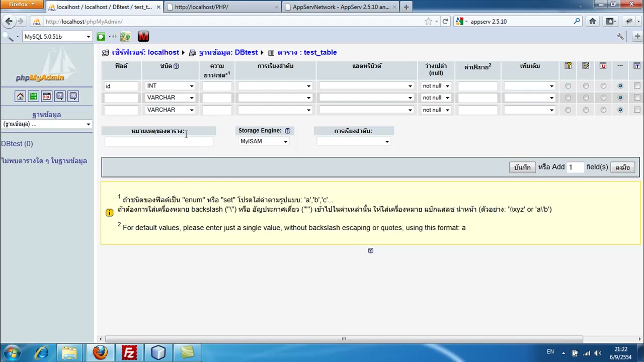Open the MyISAM storage engine dropdown

[264, 141]
